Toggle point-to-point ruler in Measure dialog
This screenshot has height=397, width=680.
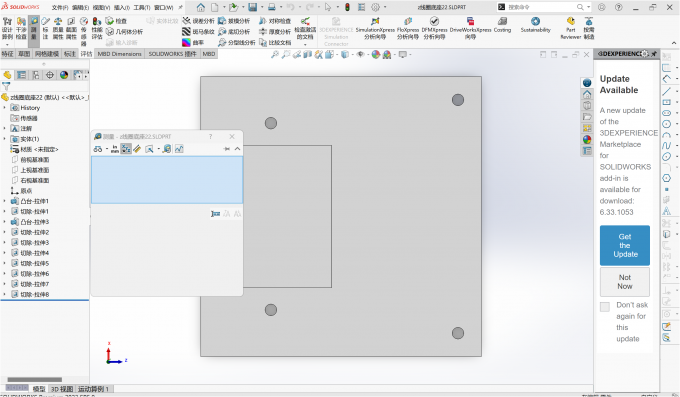(x=137, y=149)
